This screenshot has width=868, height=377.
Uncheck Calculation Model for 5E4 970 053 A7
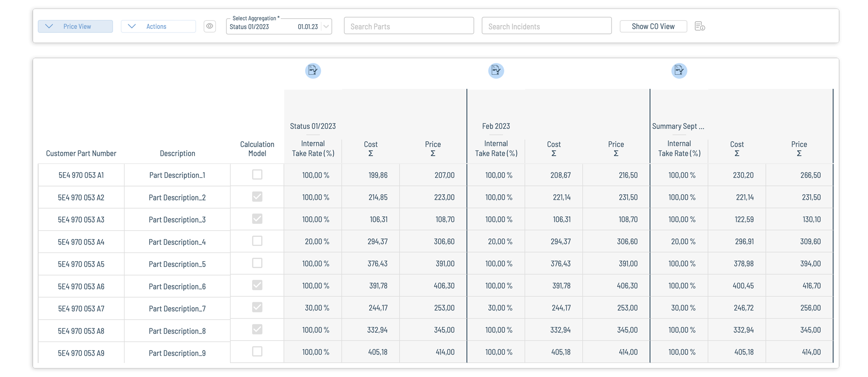tap(257, 307)
